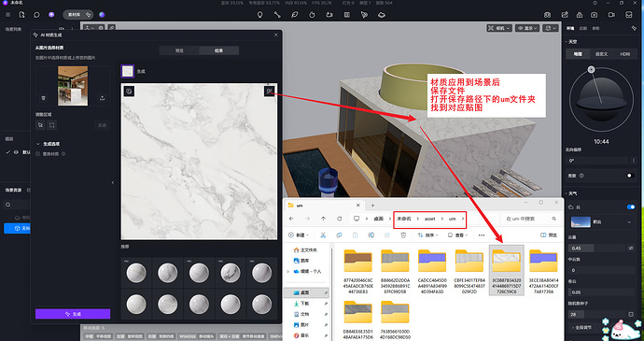Collapse the 生成选项 section
644x341 pixels.
[38, 144]
